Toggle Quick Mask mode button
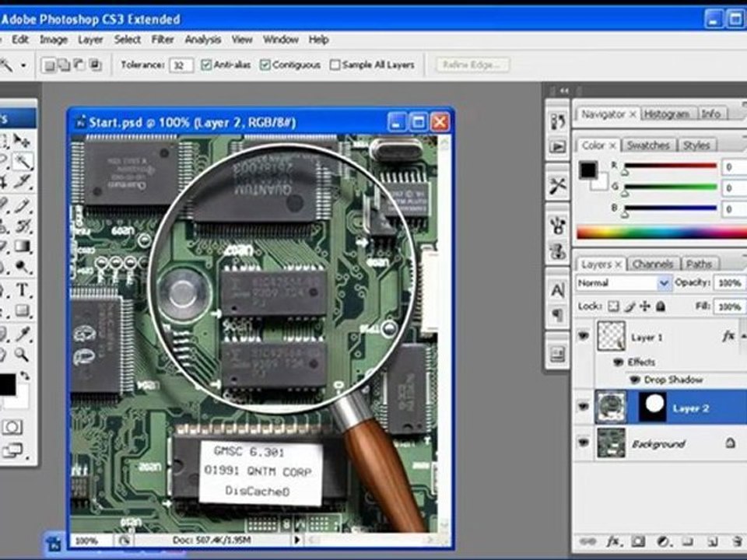The image size is (747, 560). (x=12, y=427)
